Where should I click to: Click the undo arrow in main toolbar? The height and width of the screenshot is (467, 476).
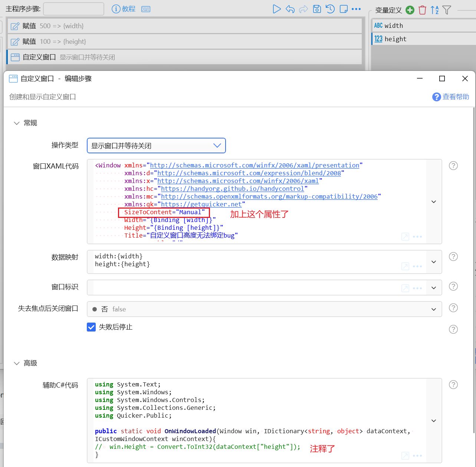[x=290, y=9]
